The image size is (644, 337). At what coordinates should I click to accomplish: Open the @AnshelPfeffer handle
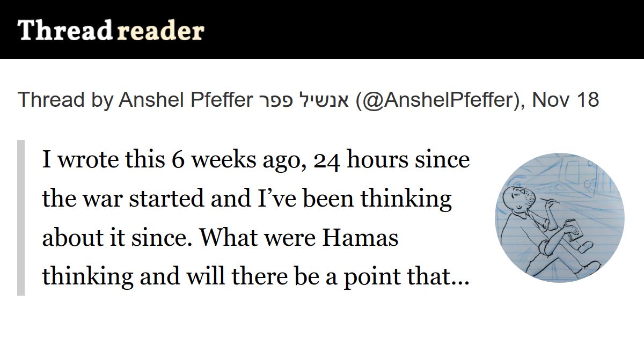(x=439, y=100)
